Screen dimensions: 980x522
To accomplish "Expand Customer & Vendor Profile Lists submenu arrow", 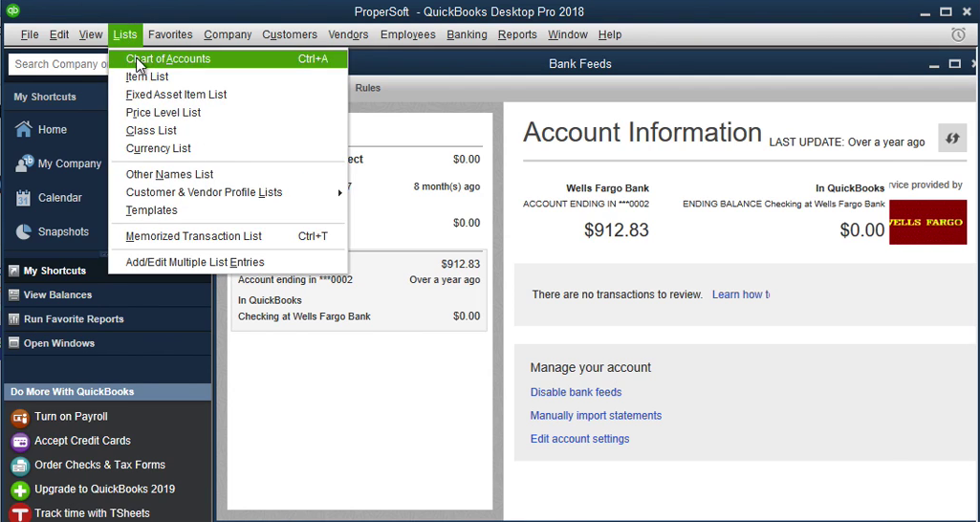I will [x=340, y=192].
